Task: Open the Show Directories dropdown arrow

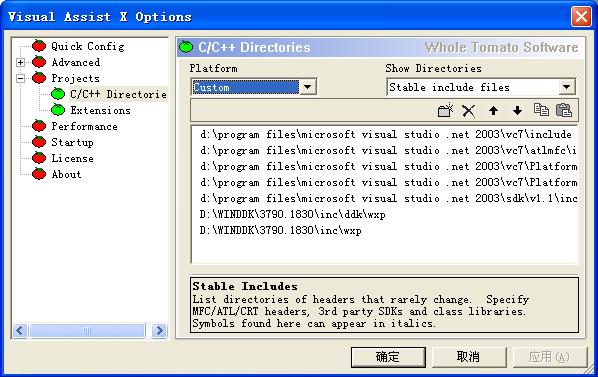Action: coord(567,87)
